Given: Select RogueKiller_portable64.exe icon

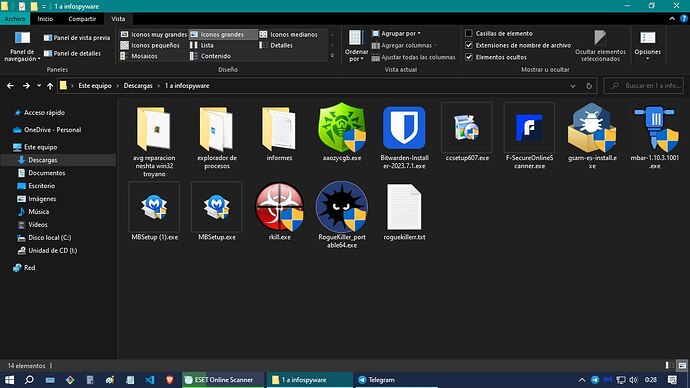Looking at the screenshot, I should point(341,207).
